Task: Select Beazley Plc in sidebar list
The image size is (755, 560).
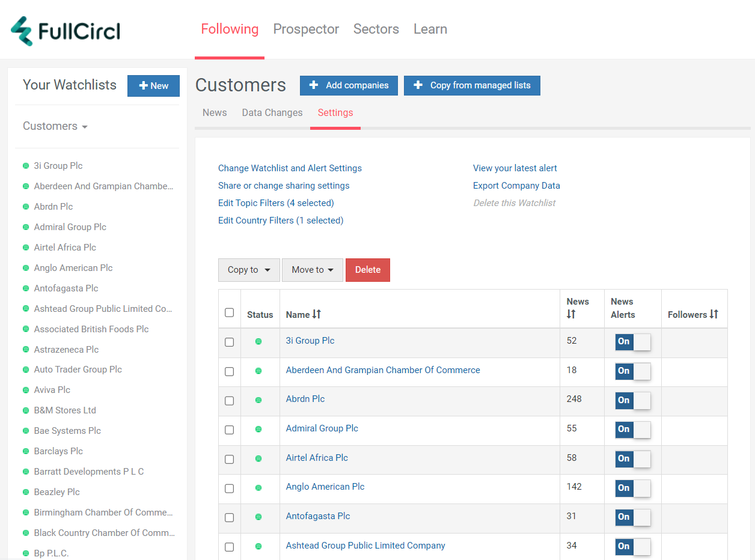Action: point(57,492)
